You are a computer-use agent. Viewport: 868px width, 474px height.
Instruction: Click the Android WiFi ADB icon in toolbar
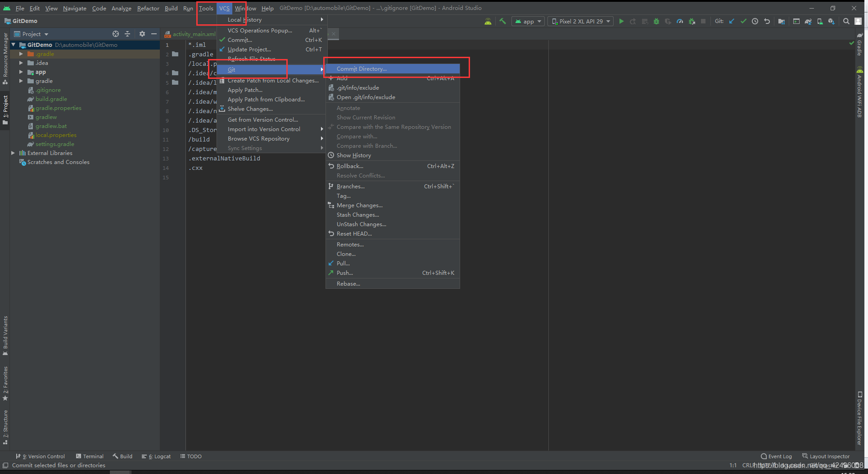pos(488,21)
